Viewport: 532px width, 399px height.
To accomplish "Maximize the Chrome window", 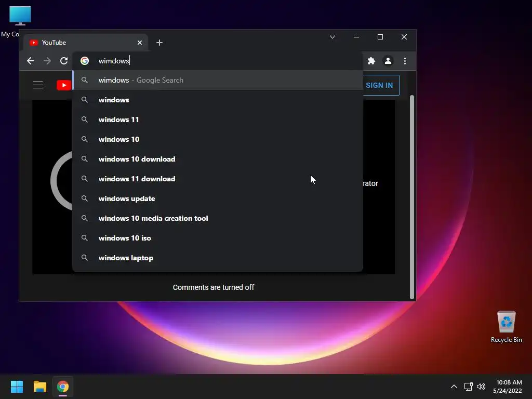I will click(x=380, y=37).
